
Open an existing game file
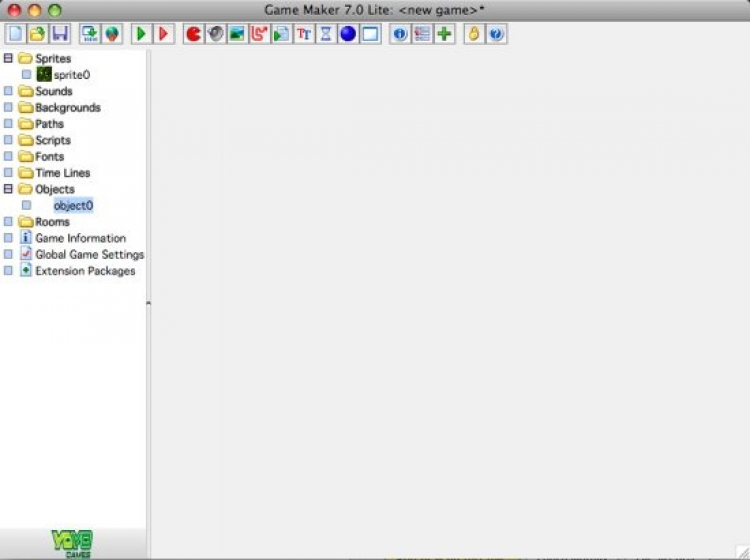pyautogui.click(x=37, y=34)
